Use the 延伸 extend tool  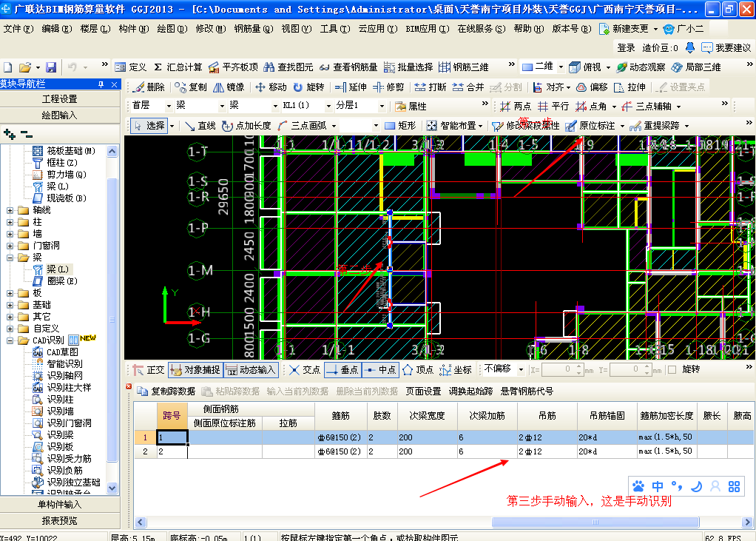click(x=351, y=87)
